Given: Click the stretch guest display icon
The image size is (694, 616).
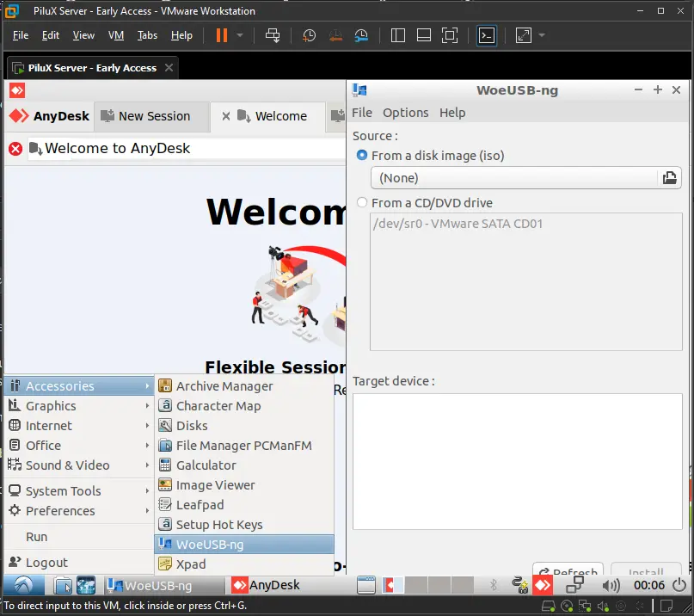Looking at the screenshot, I should (523, 35).
